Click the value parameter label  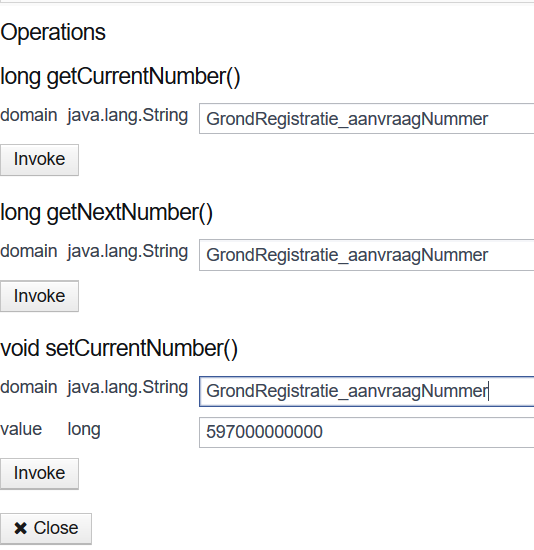21,429
